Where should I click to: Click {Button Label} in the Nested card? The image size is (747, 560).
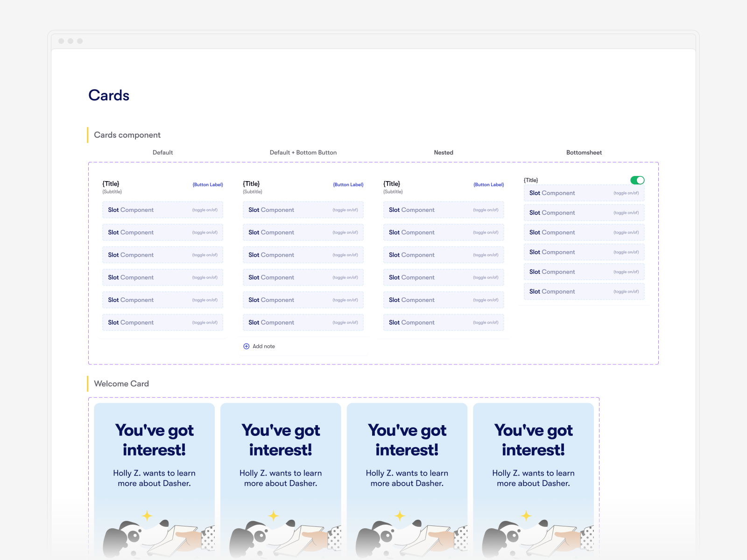(x=489, y=185)
